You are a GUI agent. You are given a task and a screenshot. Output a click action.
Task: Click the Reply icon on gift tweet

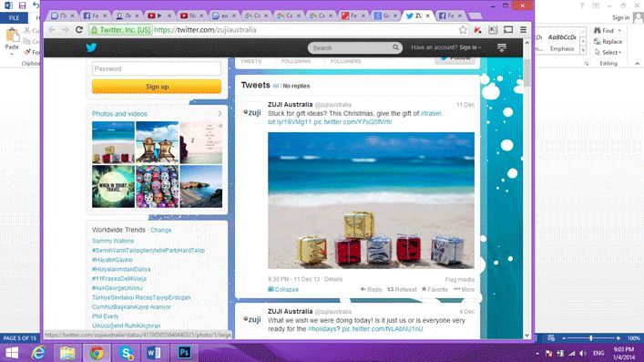click(372, 289)
